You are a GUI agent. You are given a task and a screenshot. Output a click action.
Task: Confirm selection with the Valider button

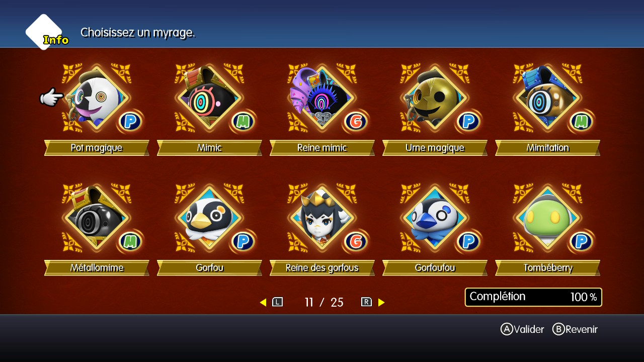522,329
